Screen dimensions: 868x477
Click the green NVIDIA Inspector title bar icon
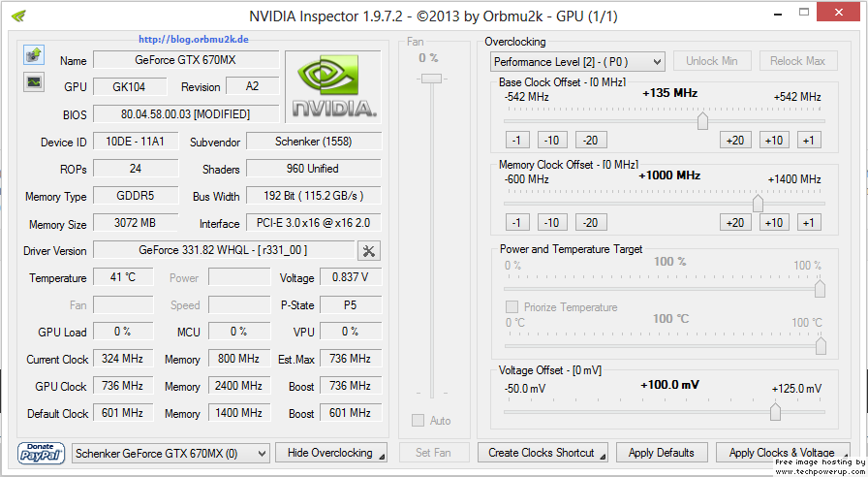point(18,16)
